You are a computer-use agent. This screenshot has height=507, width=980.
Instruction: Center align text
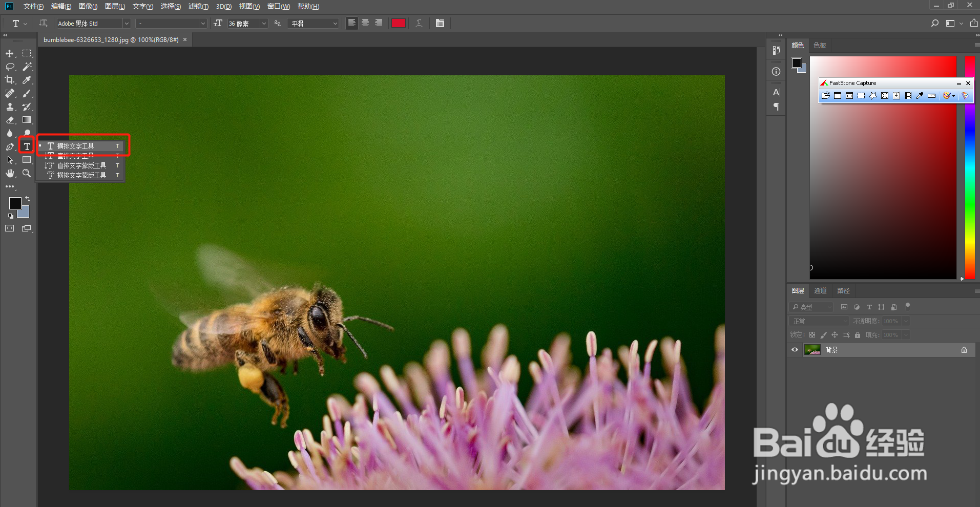click(365, 23)
